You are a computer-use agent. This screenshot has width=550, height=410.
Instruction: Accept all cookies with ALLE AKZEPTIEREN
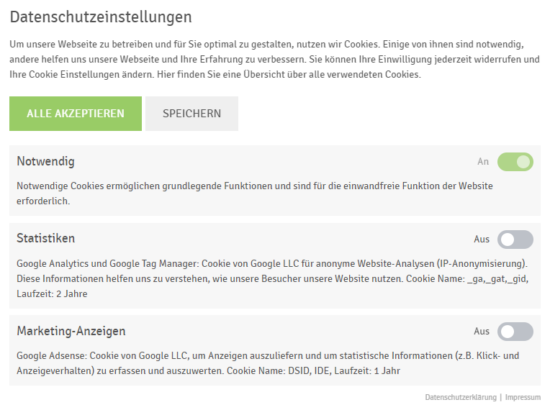[x=75, y=114]
